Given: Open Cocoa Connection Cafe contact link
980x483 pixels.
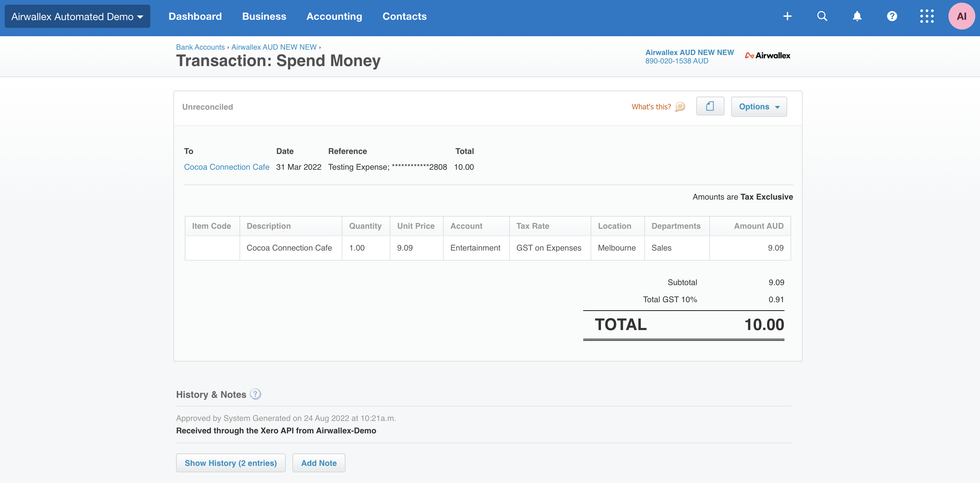Looking at the screenshot, I should click(226, 167).
